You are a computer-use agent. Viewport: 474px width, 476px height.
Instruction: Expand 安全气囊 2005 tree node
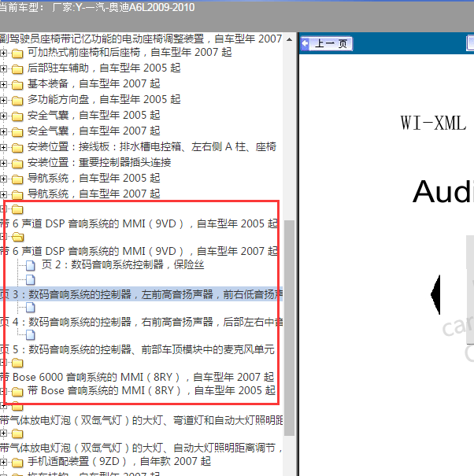pos(3,116)
